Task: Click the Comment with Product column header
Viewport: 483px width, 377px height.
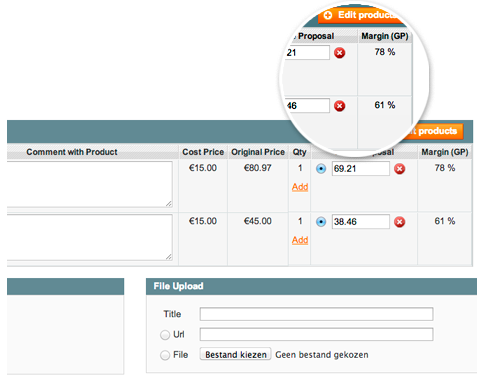Action: [x=72, y=152]
